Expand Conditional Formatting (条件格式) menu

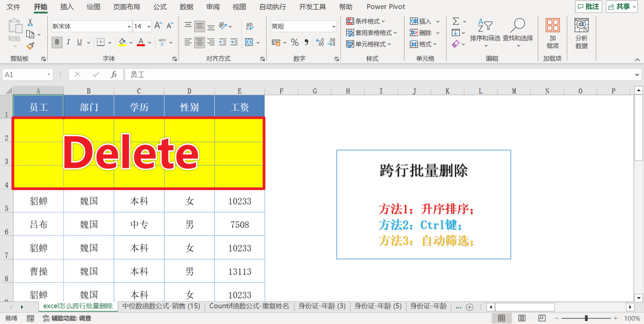pos(366,21)
